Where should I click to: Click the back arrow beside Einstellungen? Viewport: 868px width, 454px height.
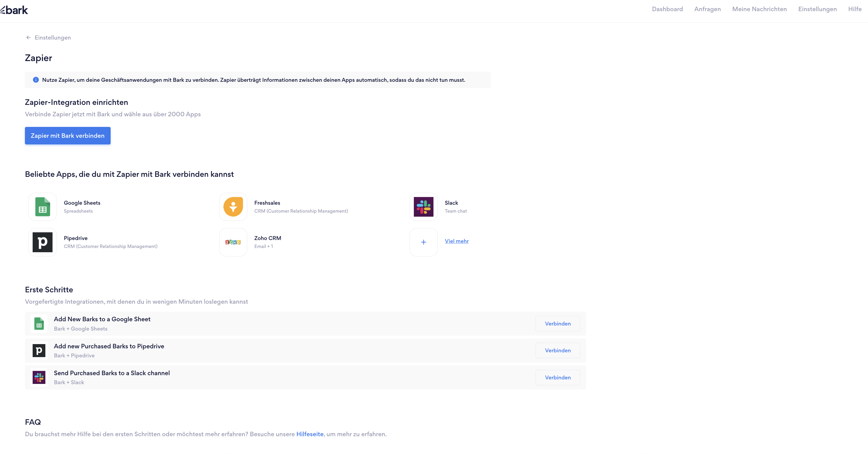(28, 37)
